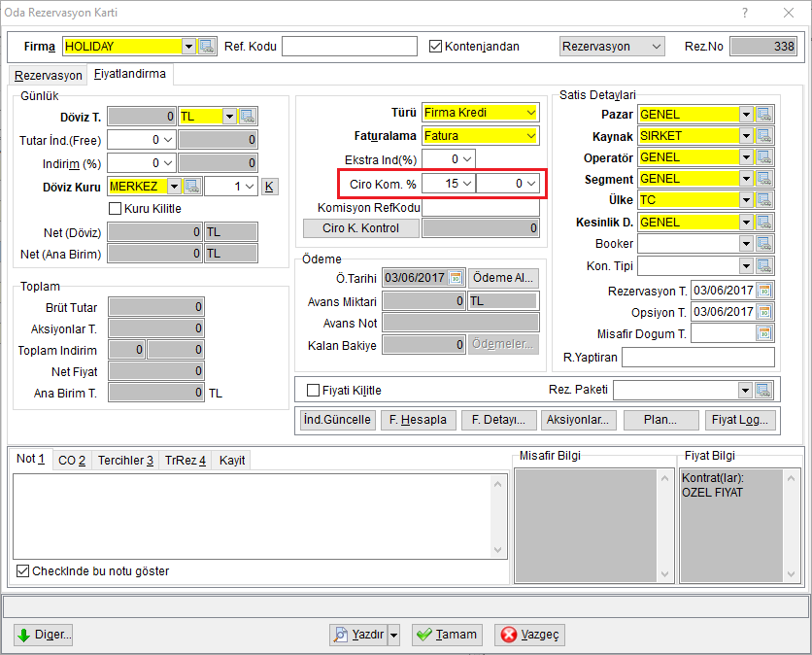Screen dimensions: 812x655
Task: Click into the notes text area
Action: click(253, 516)
